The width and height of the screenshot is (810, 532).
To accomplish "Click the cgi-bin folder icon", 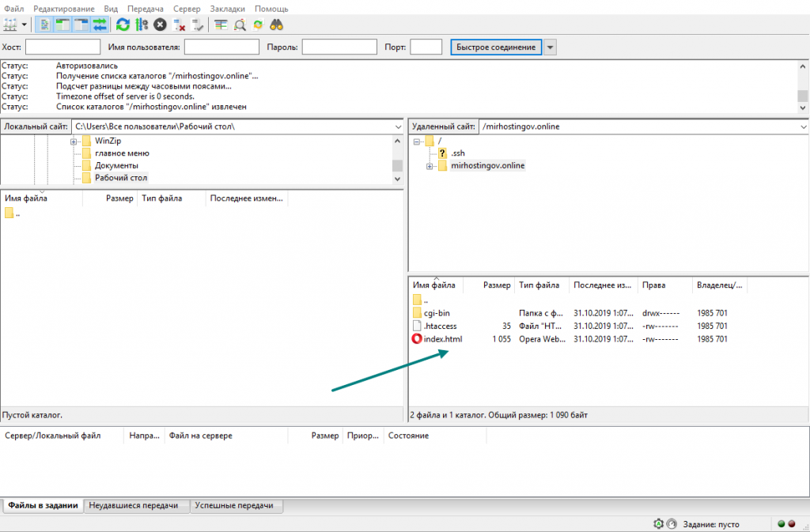I will click(418, 313).
